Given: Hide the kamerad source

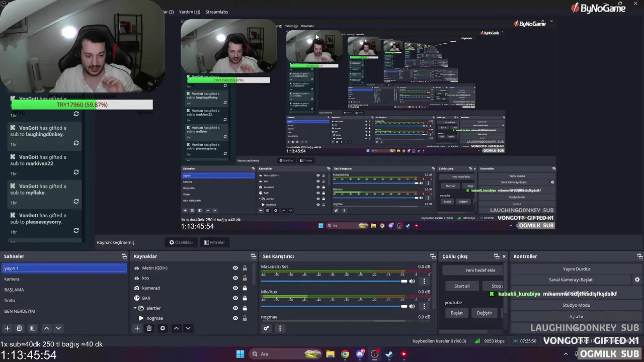Looking at the screenshot, I should tap(235, 288).
